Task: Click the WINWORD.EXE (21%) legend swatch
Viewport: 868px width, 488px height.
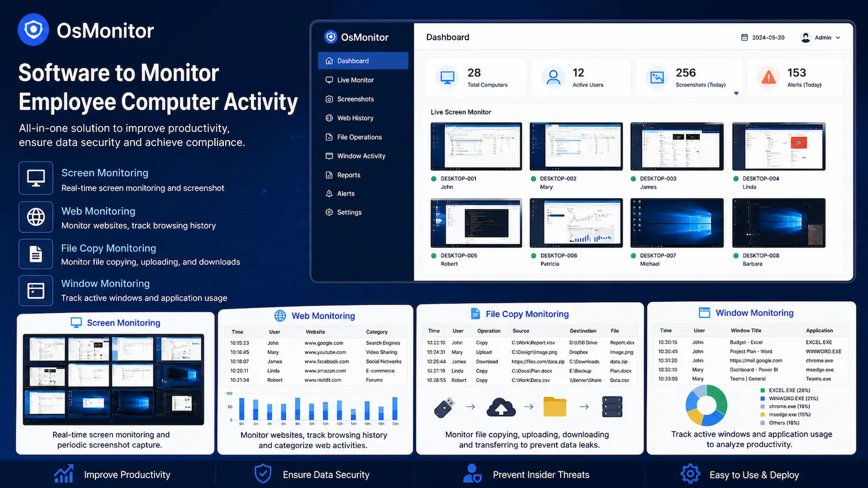Action: [x=763, y=398]
